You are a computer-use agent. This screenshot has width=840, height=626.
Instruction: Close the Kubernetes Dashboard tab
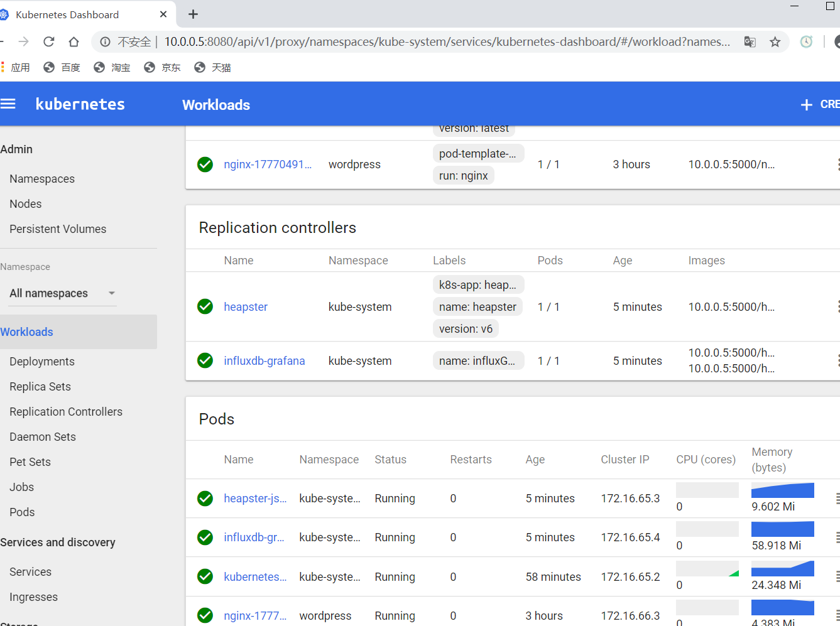[x=163, y=14]
